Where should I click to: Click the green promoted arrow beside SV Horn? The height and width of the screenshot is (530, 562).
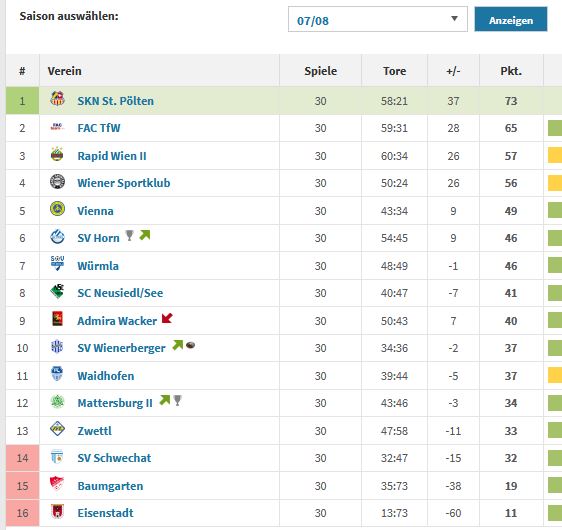tap(145, 235)
